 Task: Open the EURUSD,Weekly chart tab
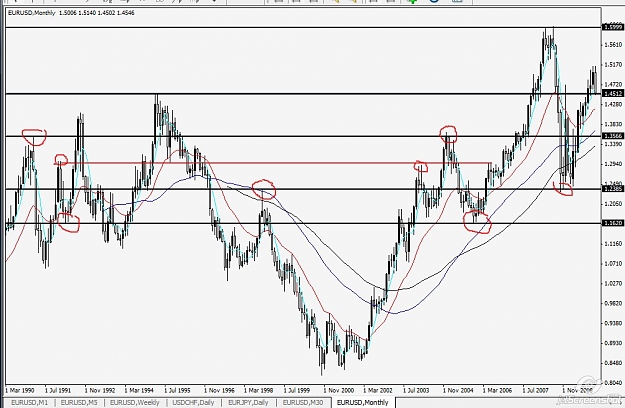[x=134, y=402]
